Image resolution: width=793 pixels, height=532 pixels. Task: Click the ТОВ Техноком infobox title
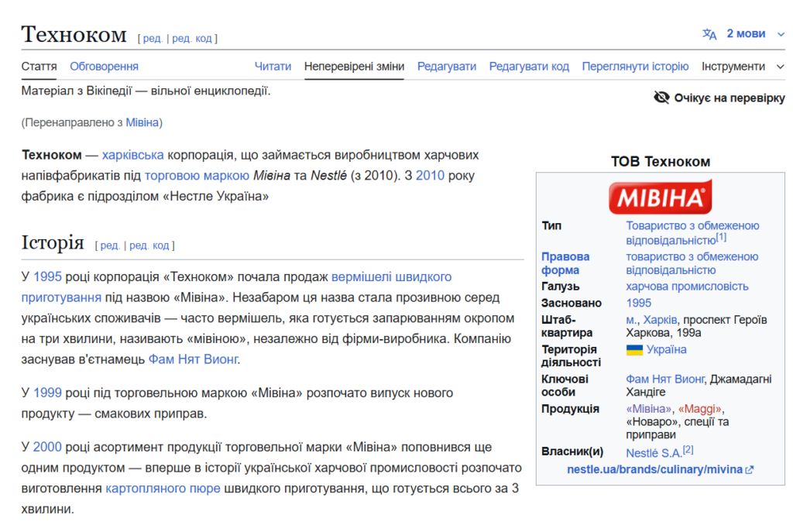pyautogui.click(x=661, y=162)
